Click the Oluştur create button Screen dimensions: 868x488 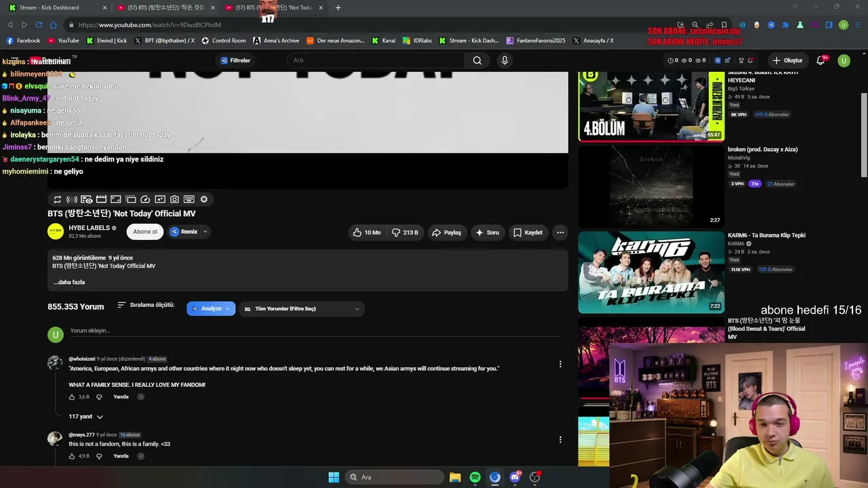[x=787, y=60]
